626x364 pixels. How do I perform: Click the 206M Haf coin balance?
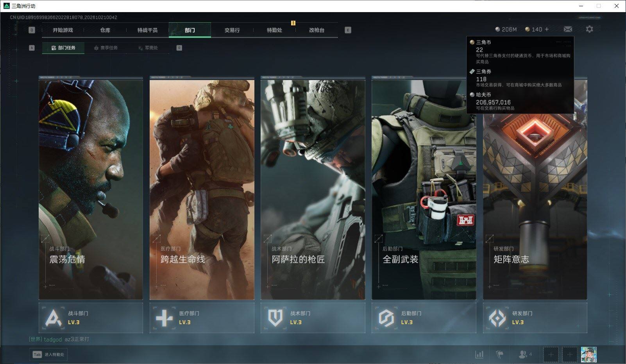click(506, 29)
